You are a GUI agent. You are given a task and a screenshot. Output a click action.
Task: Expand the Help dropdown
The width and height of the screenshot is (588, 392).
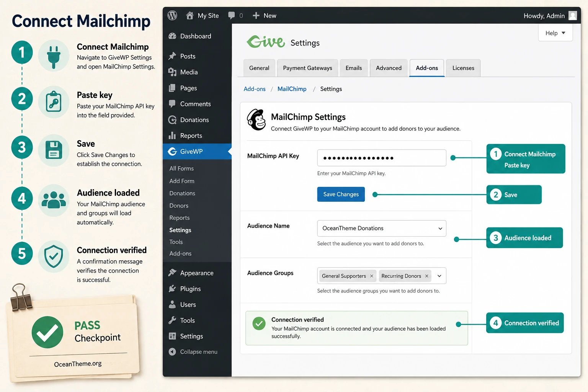pos(555,33)
